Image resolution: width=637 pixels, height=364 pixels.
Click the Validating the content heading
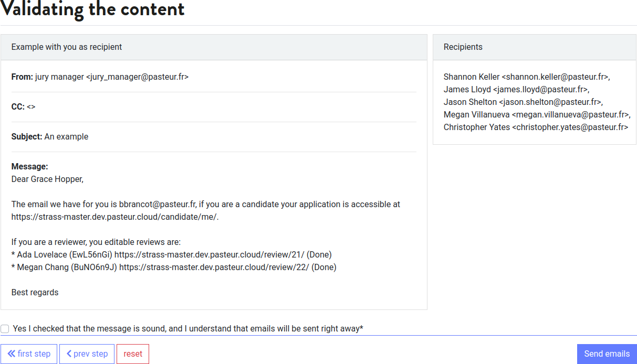pyautogui.click(x=92, y=9)
